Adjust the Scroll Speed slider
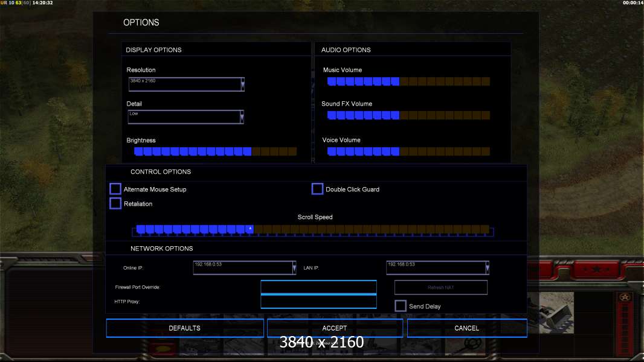Screen dimensions: 644x362 click(312, 230)
